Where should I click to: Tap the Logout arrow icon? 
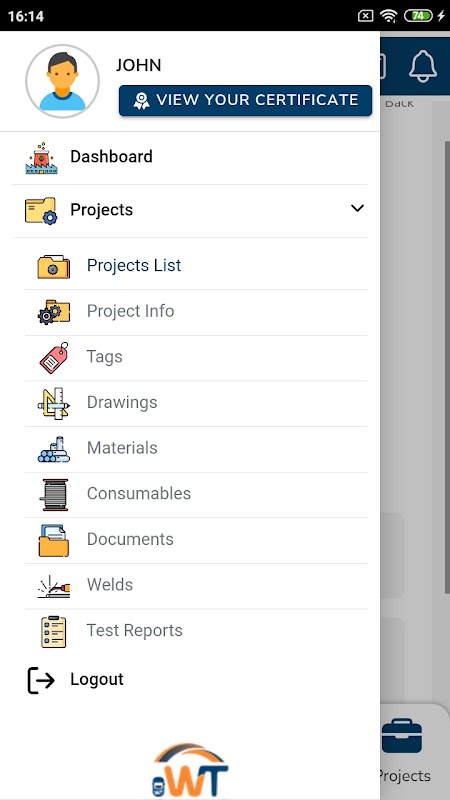click(41, 680)
